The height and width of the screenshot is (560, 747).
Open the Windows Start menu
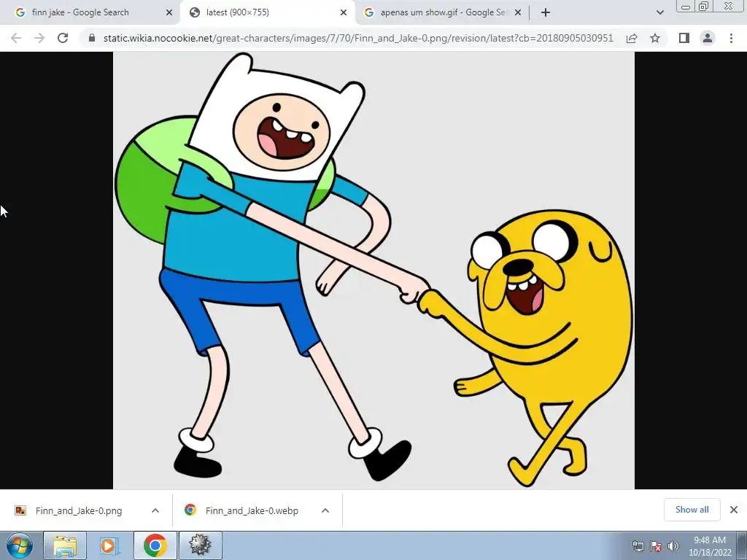(20, 545)
